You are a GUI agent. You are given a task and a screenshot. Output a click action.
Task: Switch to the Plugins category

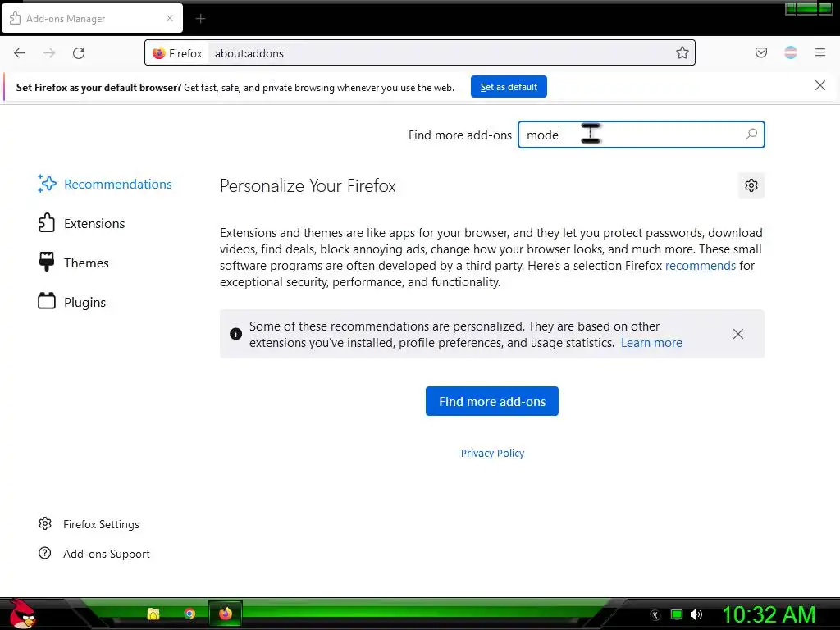(x=72, y=302)
